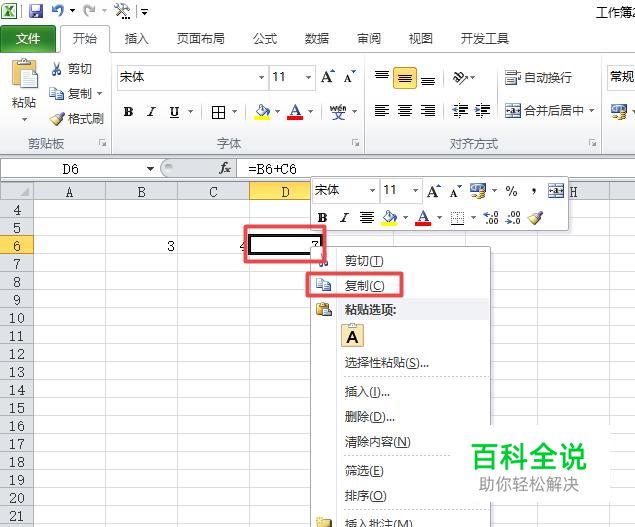Click mini toolbar fill color bucket
Viewport: 635px width, 527px height.
(x=389, y=218)
